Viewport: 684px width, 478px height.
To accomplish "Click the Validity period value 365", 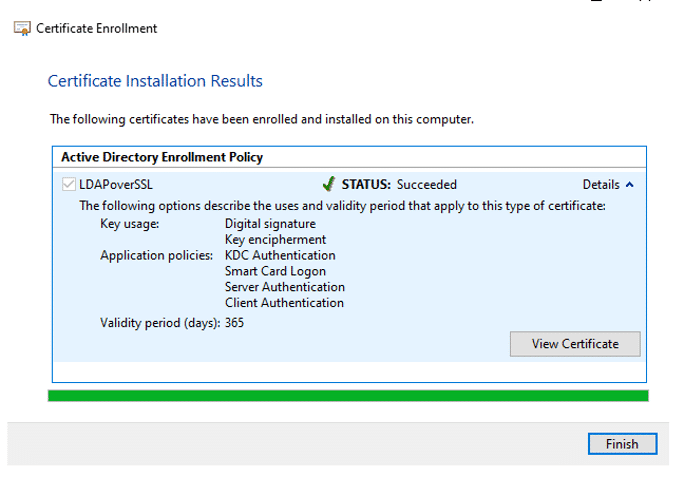I will (234, 323).
